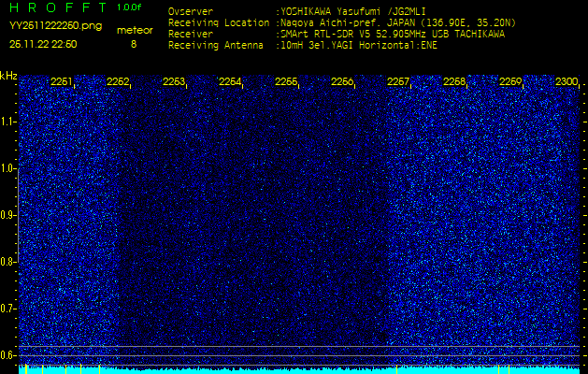The height and width of the screenshot is (374, 588).
Task: Click the meteor label
Action: point(135,30)
